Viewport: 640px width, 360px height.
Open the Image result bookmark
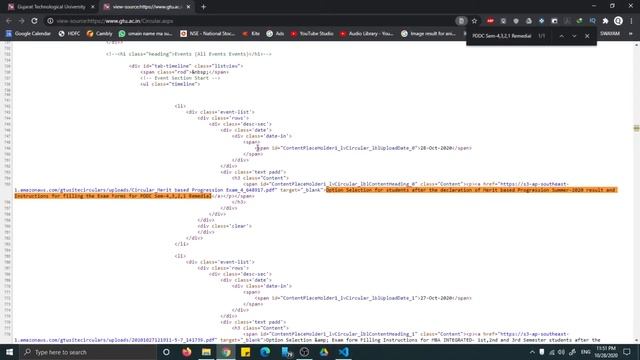pyautogui.click(x=428, y=33)
